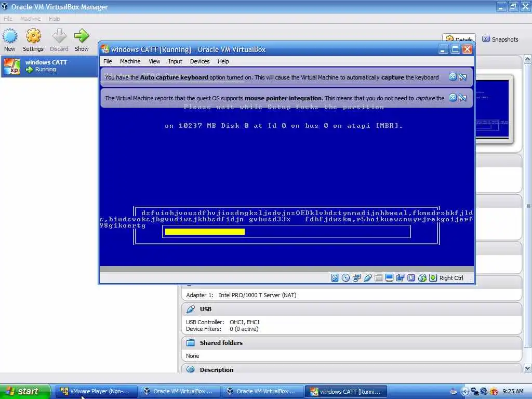Collapse the Shared folders section header
The height and width of the screenshot is (399, 532).
(x=352, y=343)
